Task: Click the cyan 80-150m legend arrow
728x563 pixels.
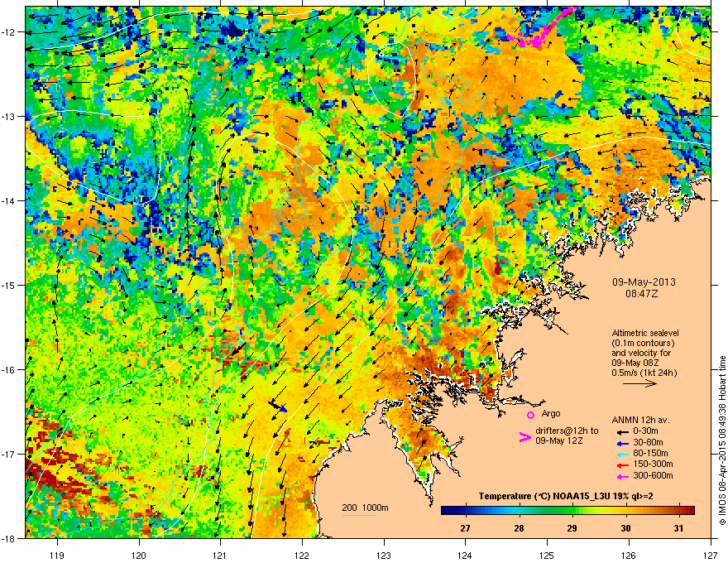Action: coord(624,454)
